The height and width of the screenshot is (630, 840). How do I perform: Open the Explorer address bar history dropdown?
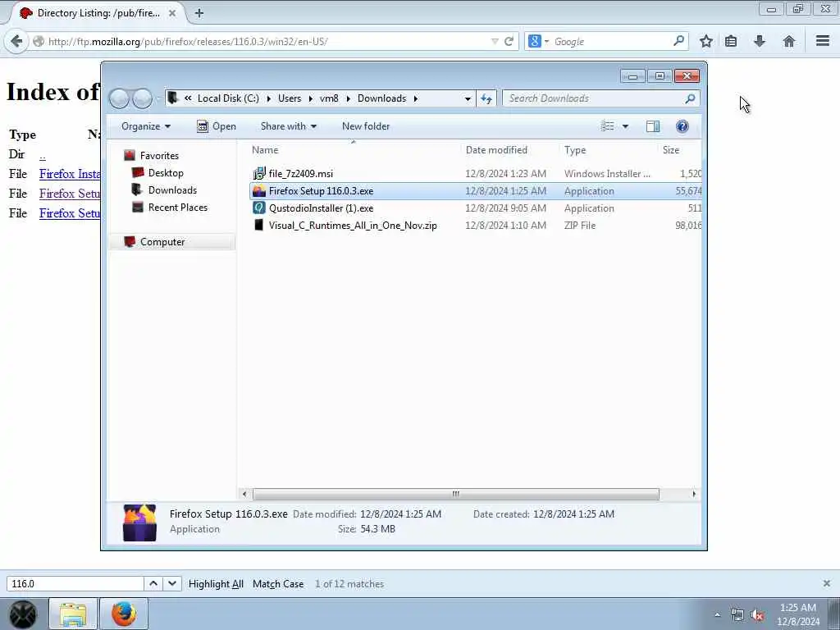pos(467,98)
